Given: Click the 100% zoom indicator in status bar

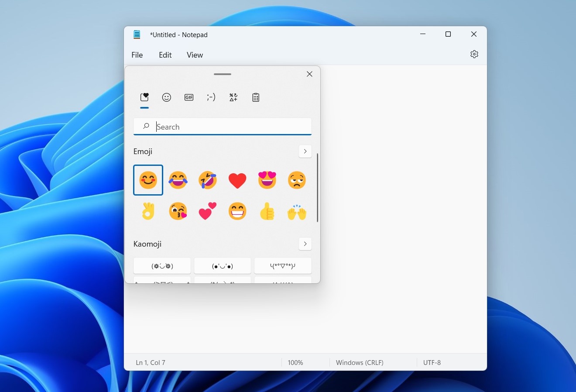Looking at the screenshot, I should click(295, 362).
